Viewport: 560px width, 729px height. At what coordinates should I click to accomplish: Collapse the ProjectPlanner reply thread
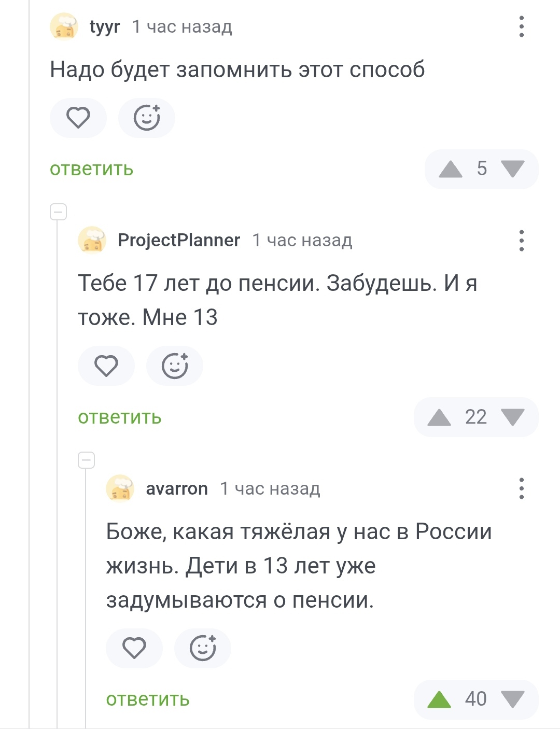tap(58, 212)
